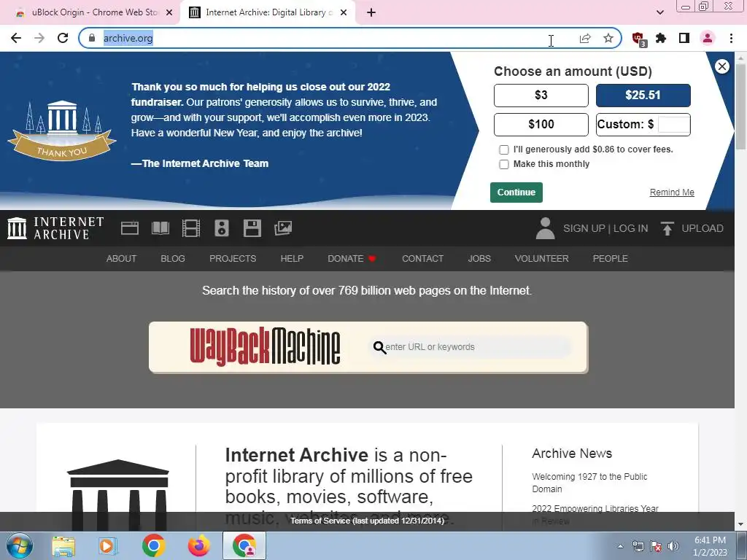Screen dimensions: 747x560
Task: Check Make this monthly checkbox
Action: (x=503, y=164)
